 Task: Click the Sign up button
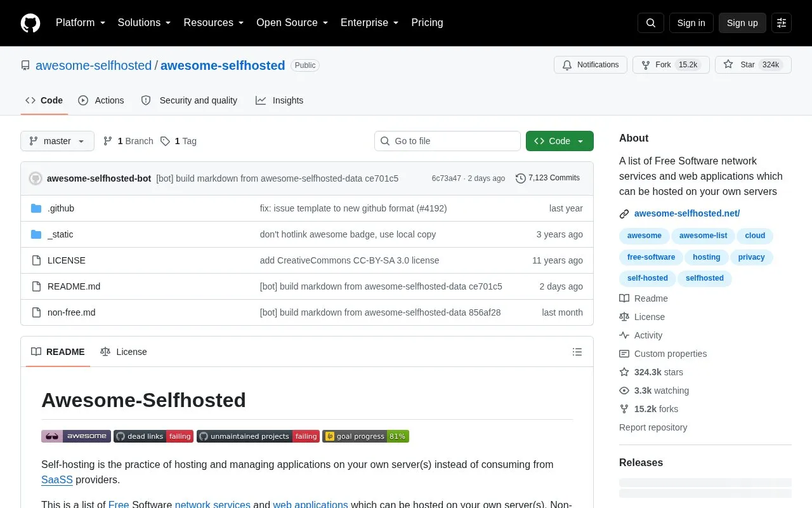click(x=742, y=23)
